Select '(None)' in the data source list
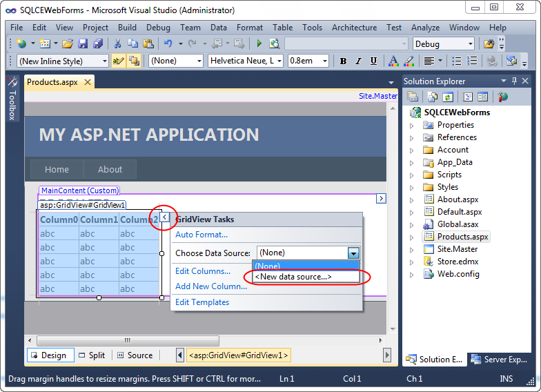541x392 pixels. 306,266
